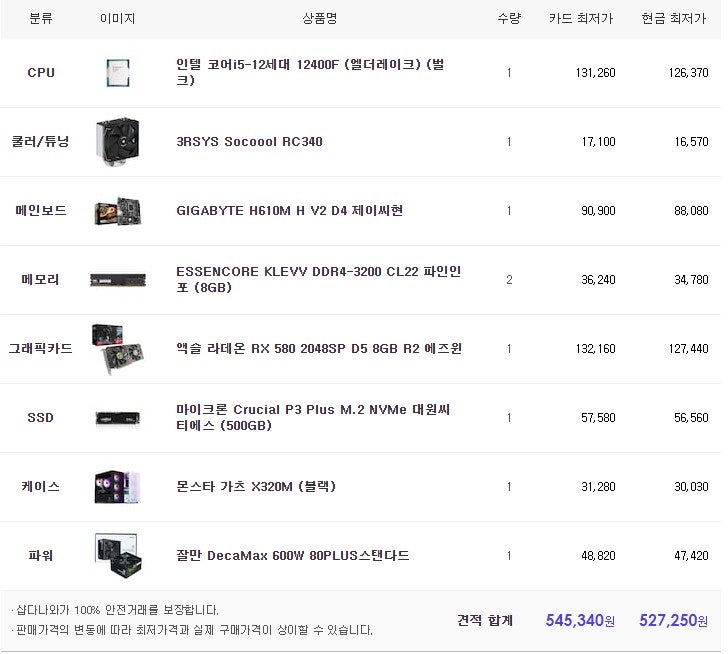Viewport: 728px width, 654px height.
Task: Click the 현금 최저가 column header
Action: click(674, 19)
